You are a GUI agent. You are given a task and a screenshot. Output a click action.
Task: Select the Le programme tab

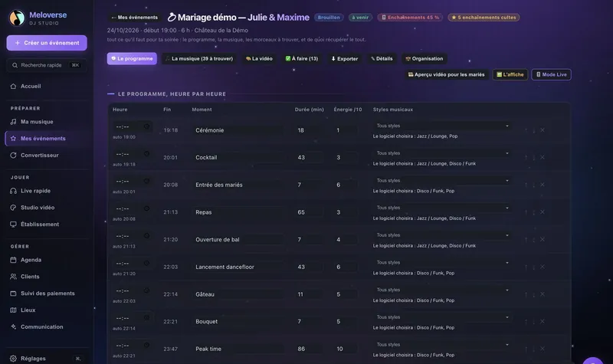click(132, 59)
